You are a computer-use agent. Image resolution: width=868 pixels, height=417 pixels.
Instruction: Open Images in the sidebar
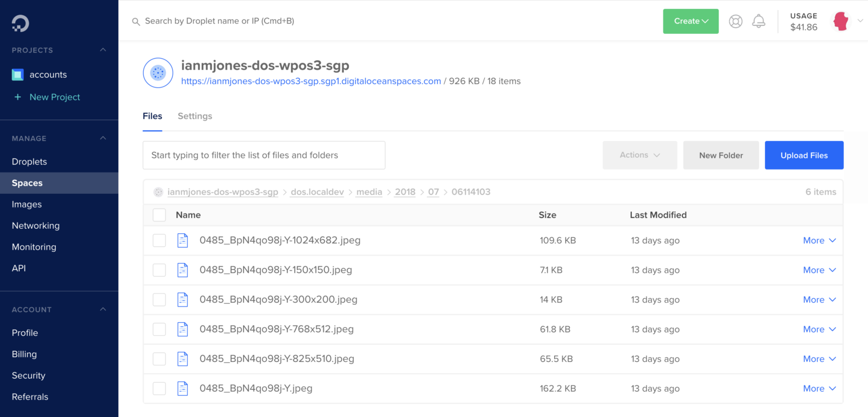26,205
